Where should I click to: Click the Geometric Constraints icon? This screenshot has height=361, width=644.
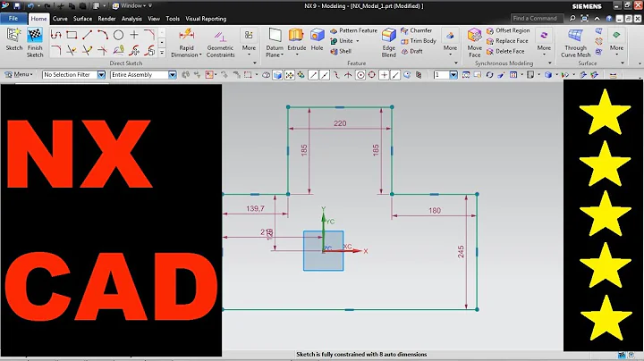pyautogui.click(x=220, y=36)
